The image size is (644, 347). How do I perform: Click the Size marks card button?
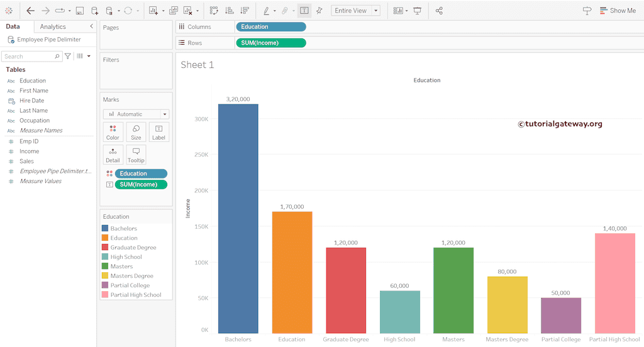[136, 132]
